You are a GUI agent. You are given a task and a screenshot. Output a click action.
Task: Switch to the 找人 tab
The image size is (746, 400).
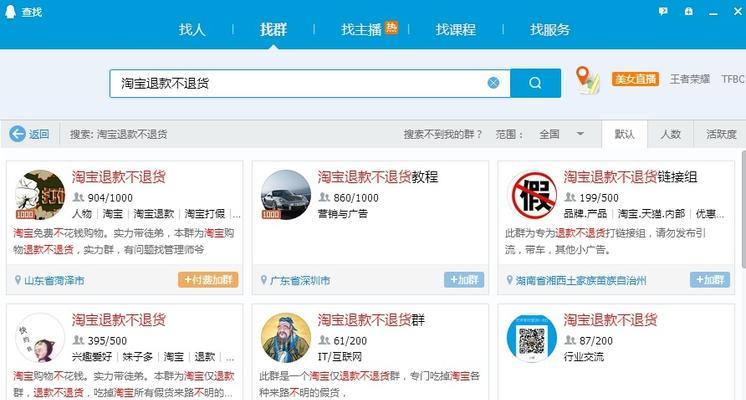[x=192, y=29]
